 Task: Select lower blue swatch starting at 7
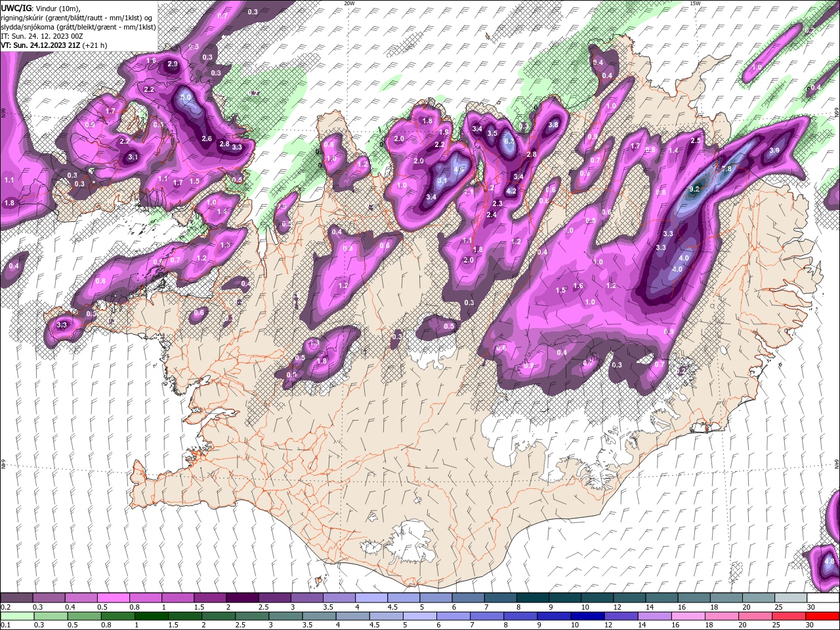[x=488, y=616]
